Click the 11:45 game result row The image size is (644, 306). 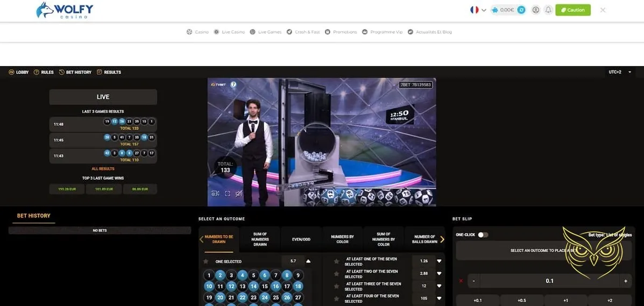[x=103, y=140]
